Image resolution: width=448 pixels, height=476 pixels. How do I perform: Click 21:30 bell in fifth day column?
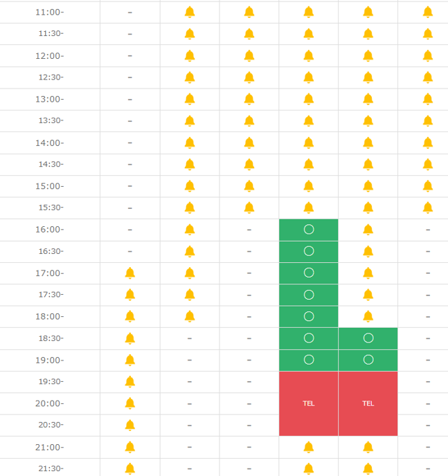(x=368, y=468)
